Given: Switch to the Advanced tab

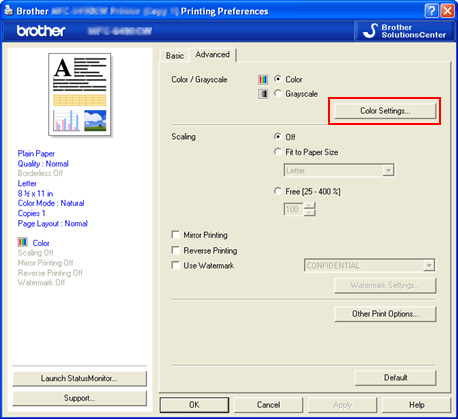Looking at the screenshot, I should pyautogui.click(x=213, y=55).
